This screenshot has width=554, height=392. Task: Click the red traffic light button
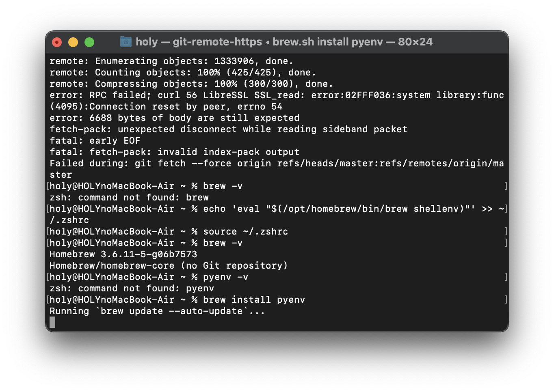click(x=57, y=42)
